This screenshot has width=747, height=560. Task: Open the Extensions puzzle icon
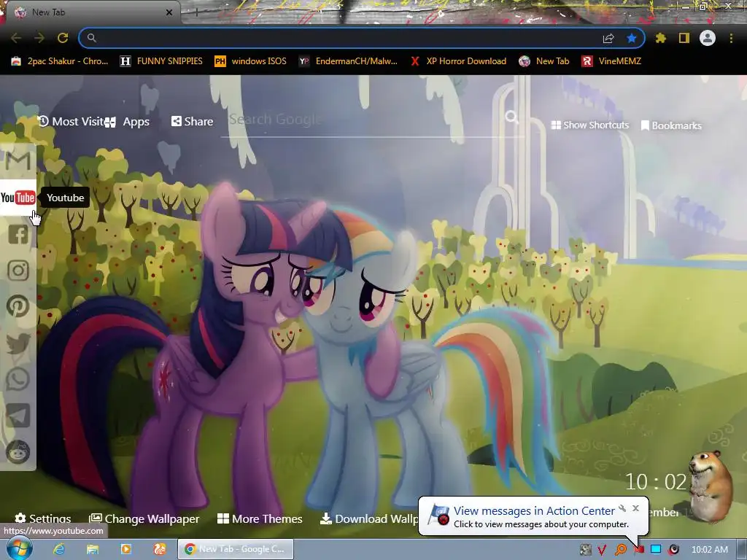pos(660,38)
